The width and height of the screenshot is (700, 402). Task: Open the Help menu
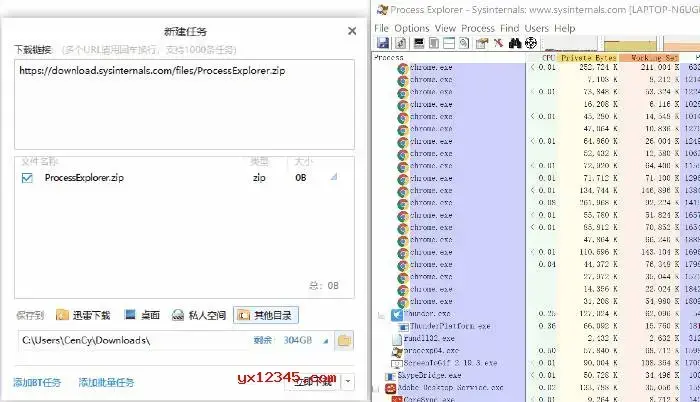pyautogui.click(x=565, y=28)
